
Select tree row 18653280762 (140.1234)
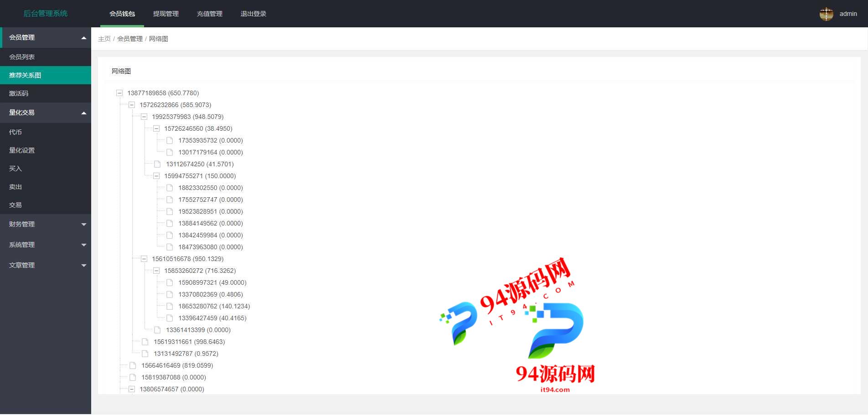point(214,306)
